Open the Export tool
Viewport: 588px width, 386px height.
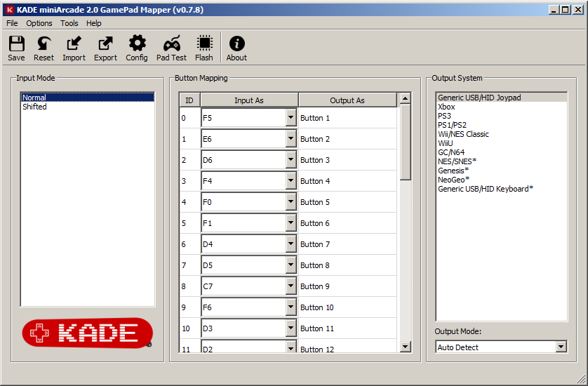click(105, 48)
